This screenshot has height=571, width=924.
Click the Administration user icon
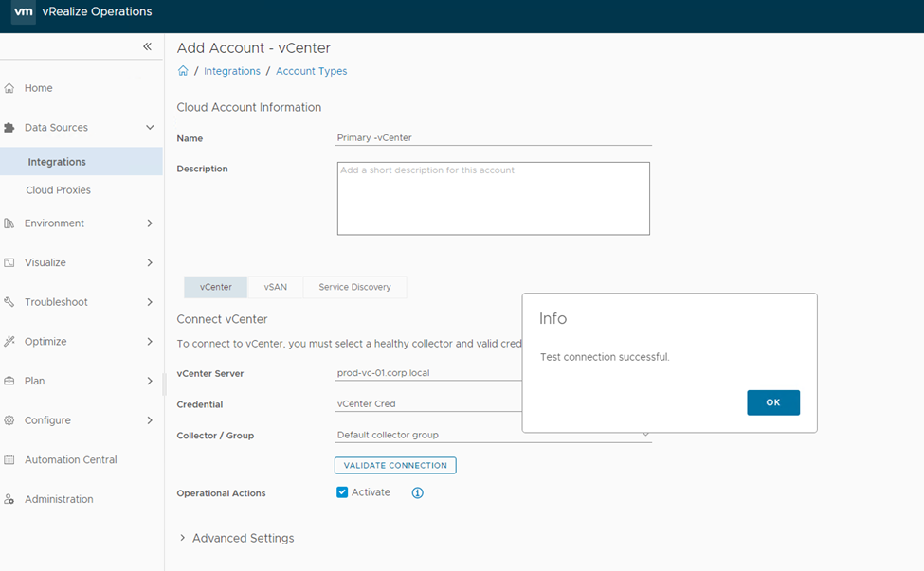[x=9, y=499]
